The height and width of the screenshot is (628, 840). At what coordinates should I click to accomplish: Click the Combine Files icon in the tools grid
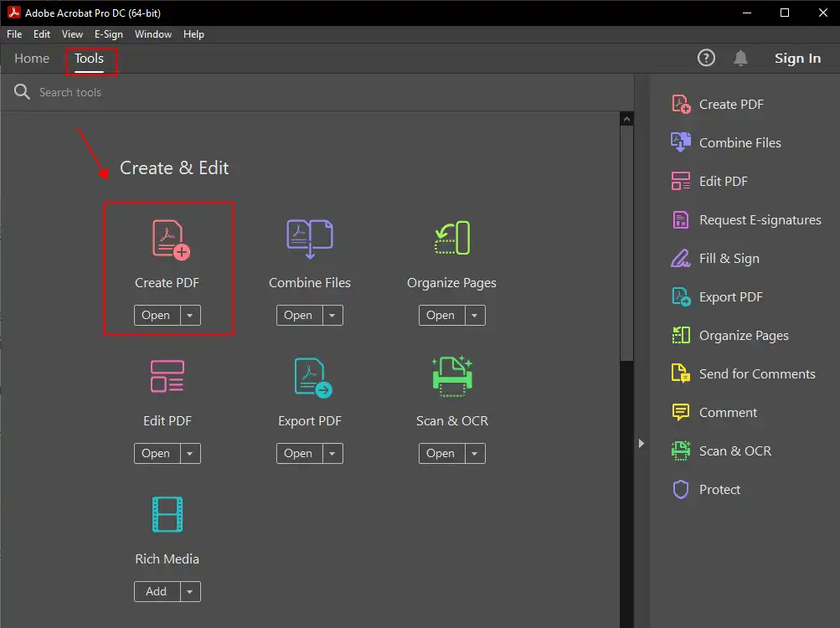coord(310,239)
